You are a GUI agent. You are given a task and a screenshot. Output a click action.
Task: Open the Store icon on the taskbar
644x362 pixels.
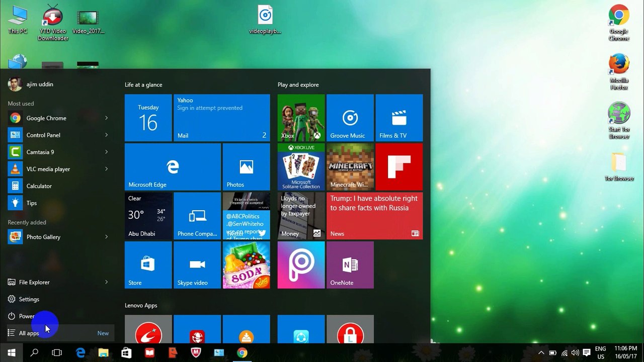coord(126,352)
